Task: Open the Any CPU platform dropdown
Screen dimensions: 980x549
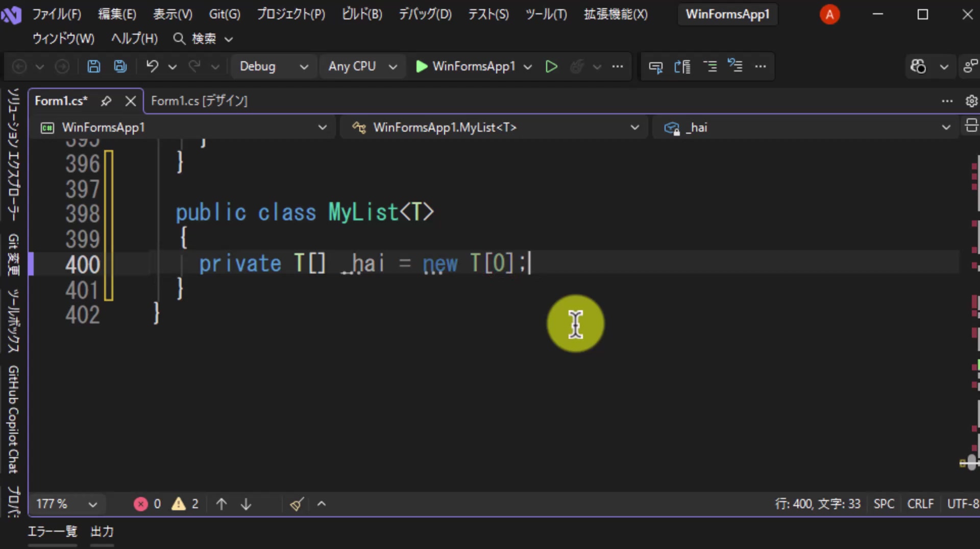Action: (362, 66)
